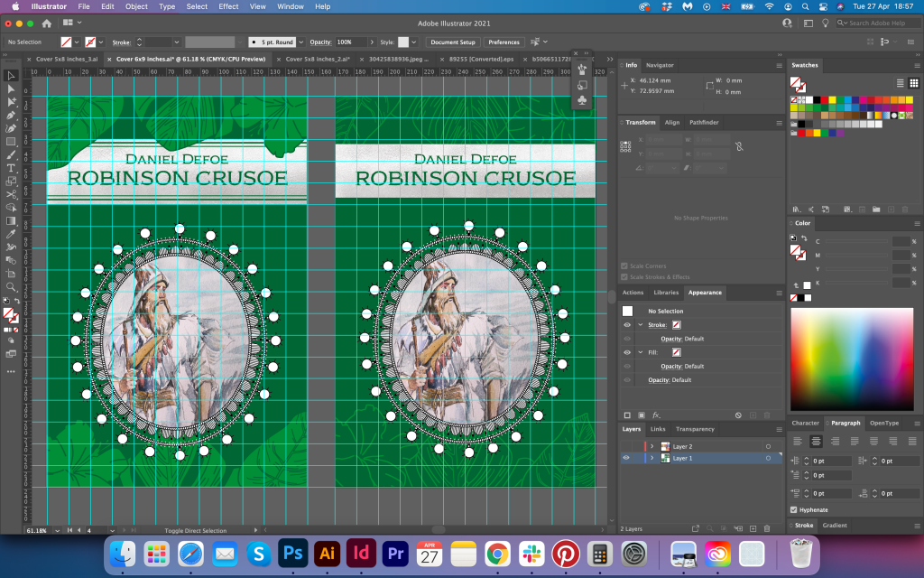The image size is (924, 578).
Task: Switch to the Pathfinder tab
Action: (x=704, y=122)
